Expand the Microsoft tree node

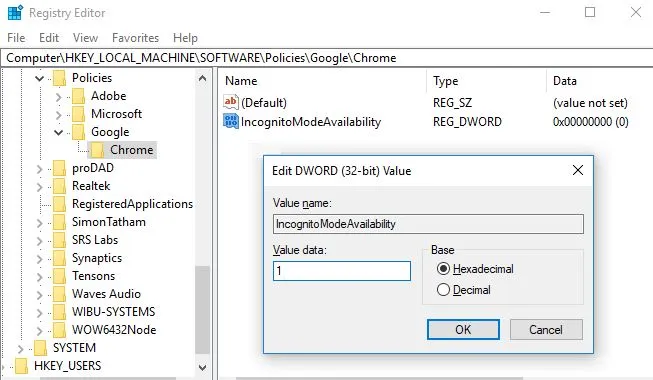click(58, 115)
